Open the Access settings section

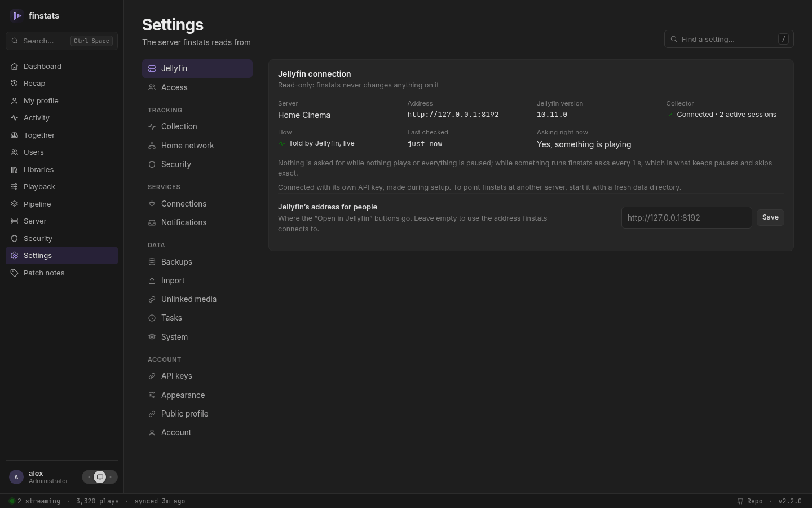tap(197, 87)
